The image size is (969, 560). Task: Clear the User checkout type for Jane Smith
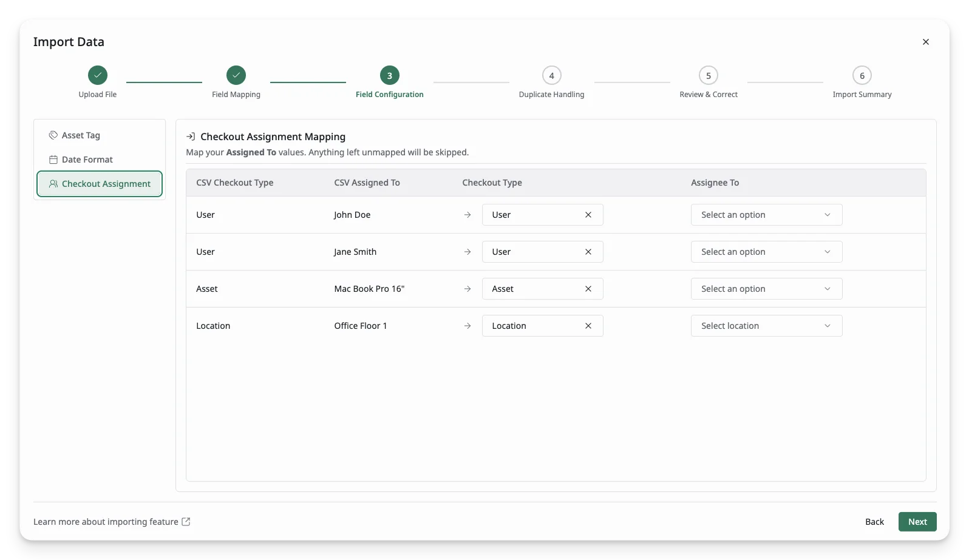point(588,252)
